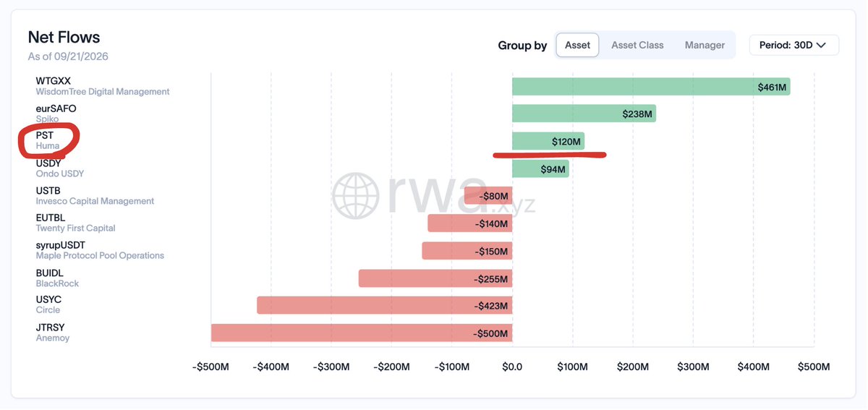
Task: Click the EUTBL asset label
Action: (x=51, y=218)
